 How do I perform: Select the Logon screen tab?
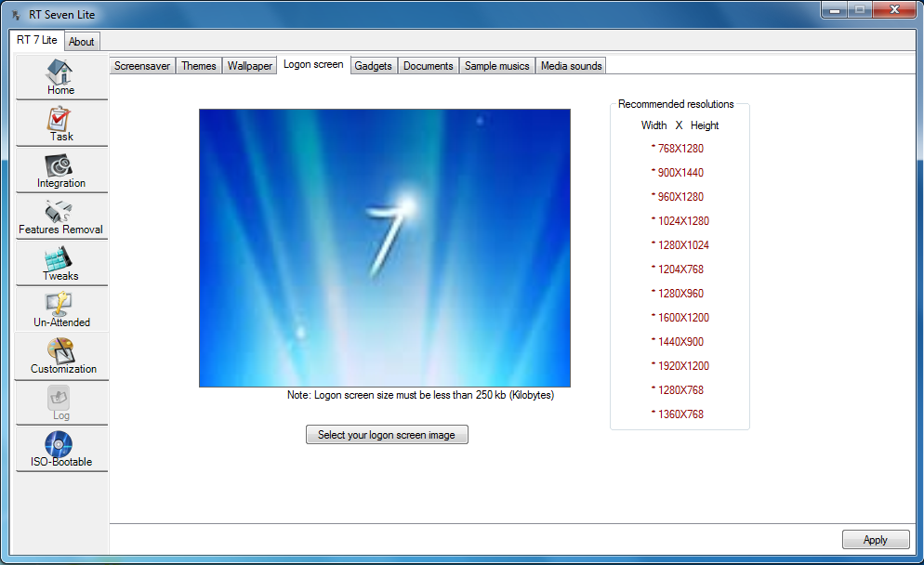(x=313, y=64)
